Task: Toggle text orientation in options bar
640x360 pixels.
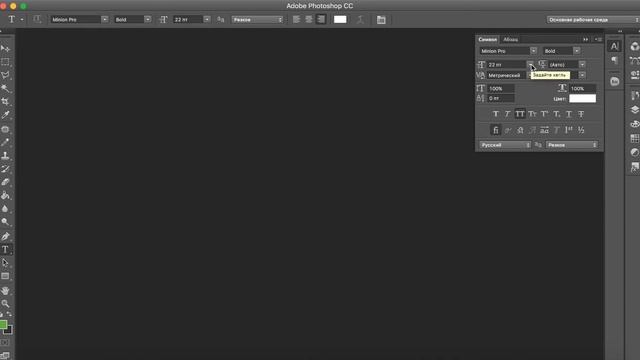Action: pyautogui.click(x=37, y=19)
